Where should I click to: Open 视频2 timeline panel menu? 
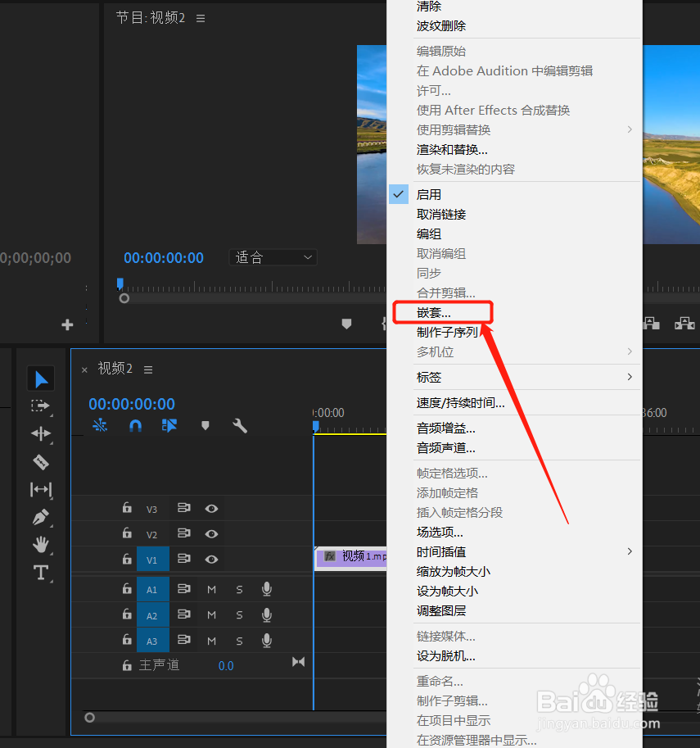pyautogui.click(x=148, y=369)
